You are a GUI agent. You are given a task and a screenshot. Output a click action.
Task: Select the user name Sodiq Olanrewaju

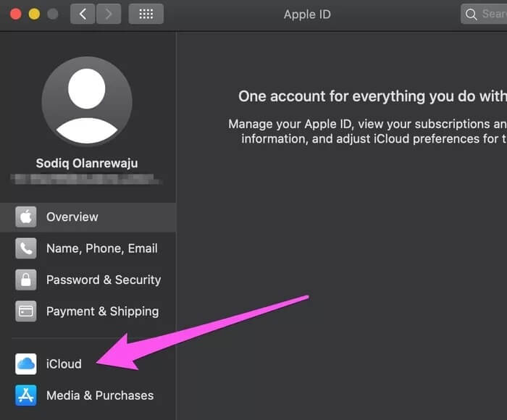pyautogui.click(x=87, y=163)
